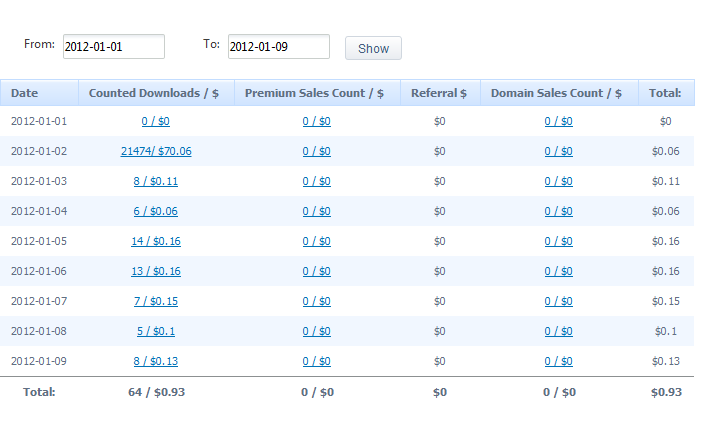Click the 64 / $0.93 downloads total
Screen dimensions: 724x424
pyautogui.click(x=157, y=392)
